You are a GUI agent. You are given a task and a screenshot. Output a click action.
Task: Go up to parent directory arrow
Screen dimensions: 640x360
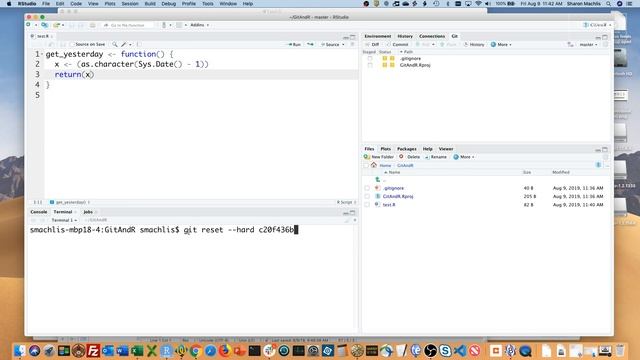click(378, 180)
